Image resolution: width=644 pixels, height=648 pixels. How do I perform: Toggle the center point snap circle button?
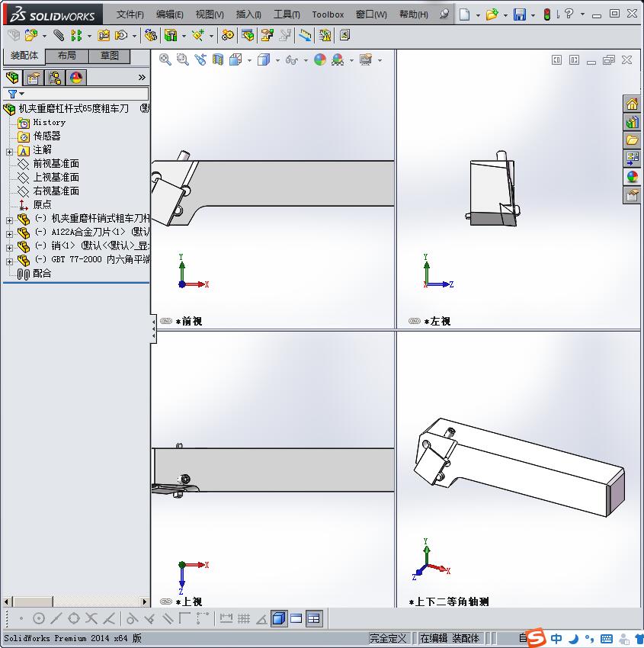click(39, 619)
